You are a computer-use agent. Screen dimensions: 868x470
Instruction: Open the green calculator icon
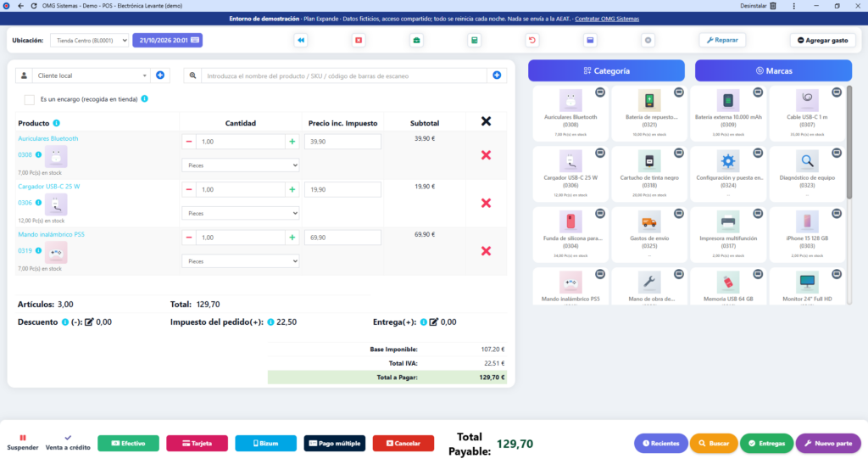475,40
